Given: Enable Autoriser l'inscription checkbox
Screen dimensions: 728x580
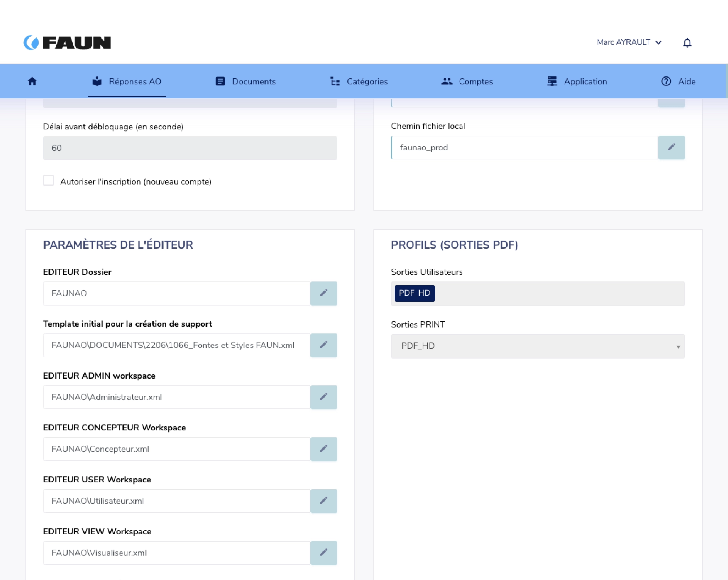Looking at the screenshot, I should (49, 181).
